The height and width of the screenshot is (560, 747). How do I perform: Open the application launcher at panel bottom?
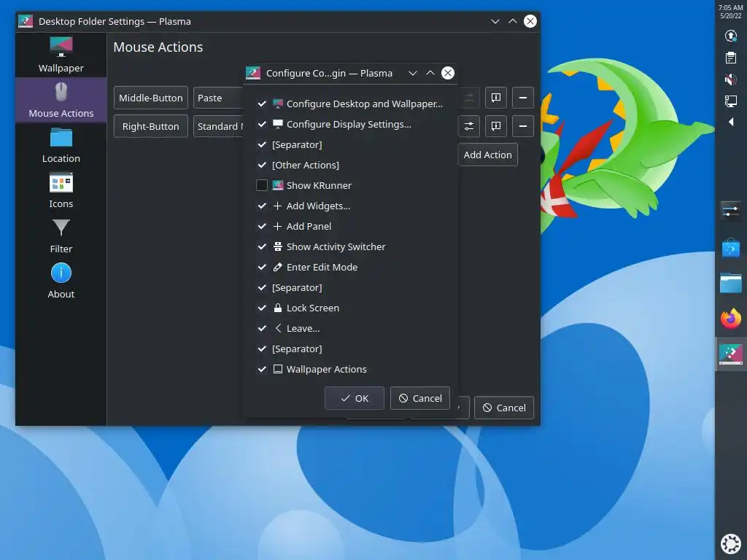[x=731, y=543]
